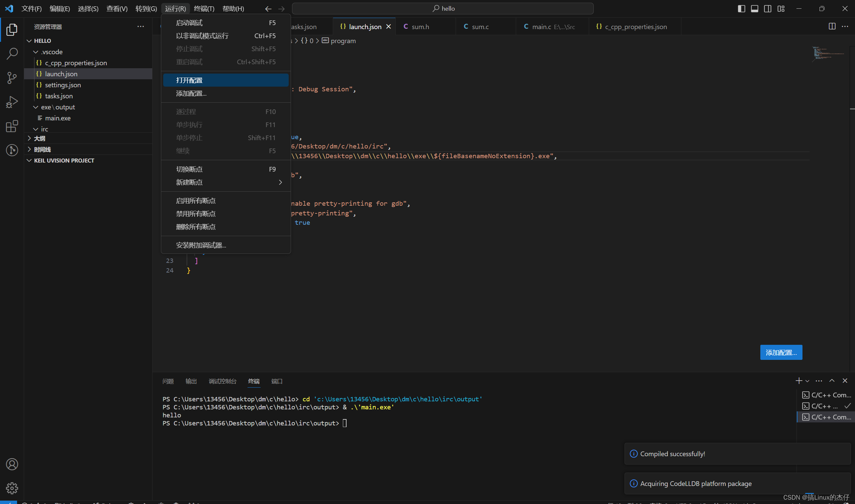Open the 帮助 menu
The width and height of the screenshot is (855, 504).
[x=233, y=8]
